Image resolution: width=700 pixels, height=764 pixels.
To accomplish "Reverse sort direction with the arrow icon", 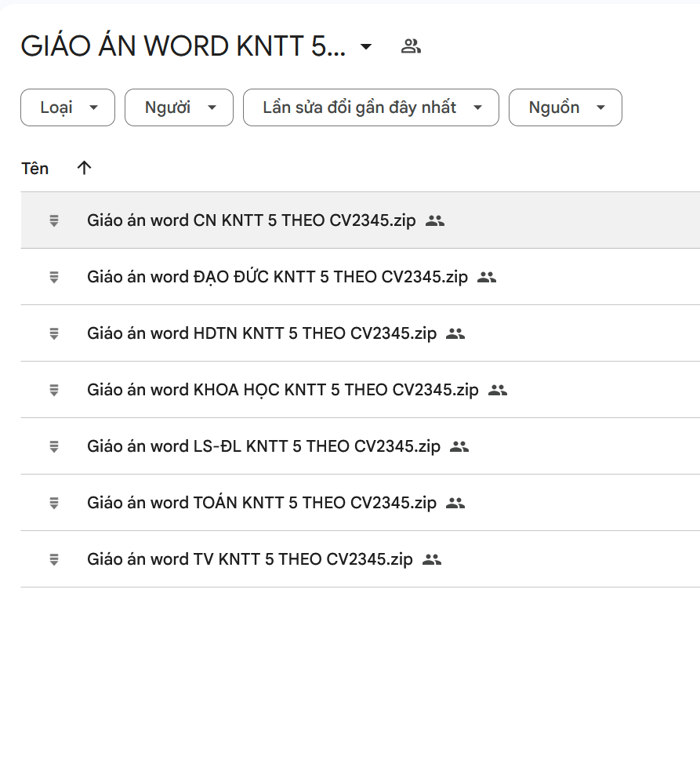I will 85,168.
